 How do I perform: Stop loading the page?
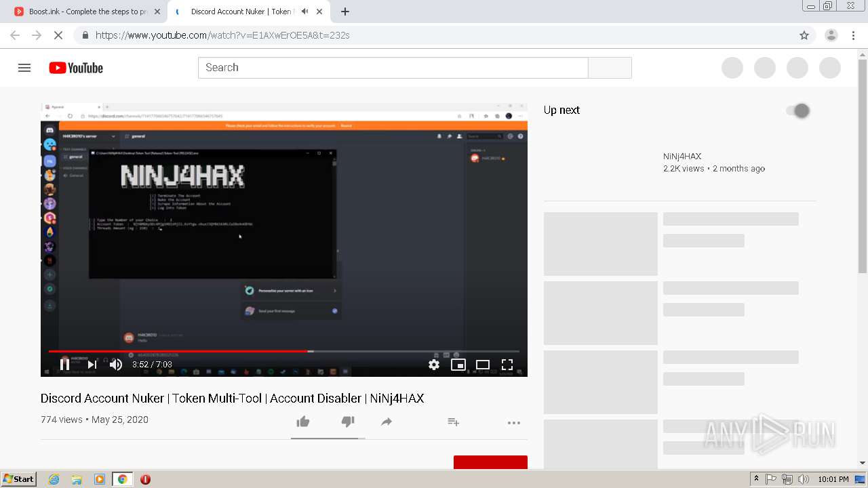click(x=58, y=35)
